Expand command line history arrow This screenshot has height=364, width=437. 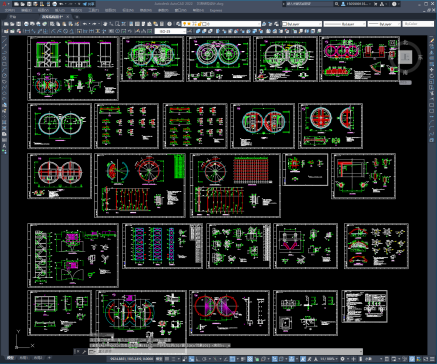click(x=361, y=351)
